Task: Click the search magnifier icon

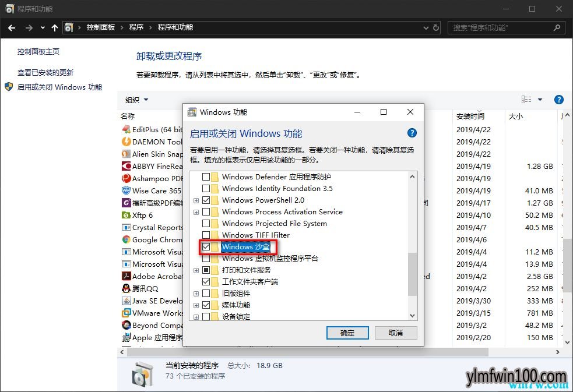Action: pyautogui.click(x=557, y=27)
